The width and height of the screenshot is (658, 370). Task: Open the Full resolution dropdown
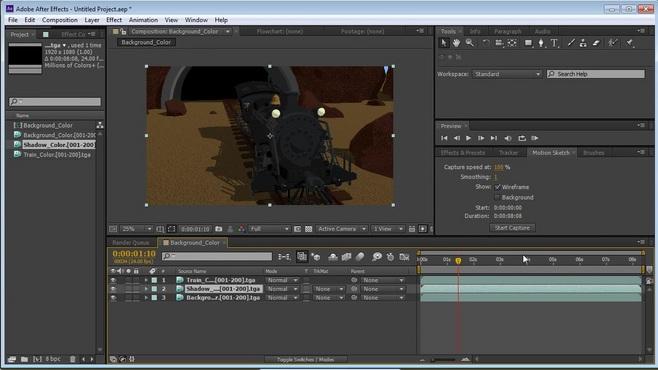coord(269,229)
